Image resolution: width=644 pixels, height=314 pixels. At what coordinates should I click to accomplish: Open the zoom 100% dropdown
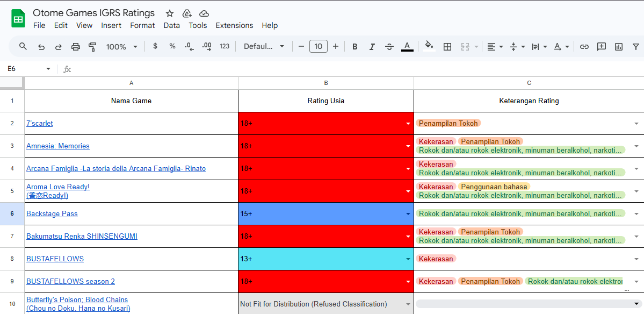121,46
